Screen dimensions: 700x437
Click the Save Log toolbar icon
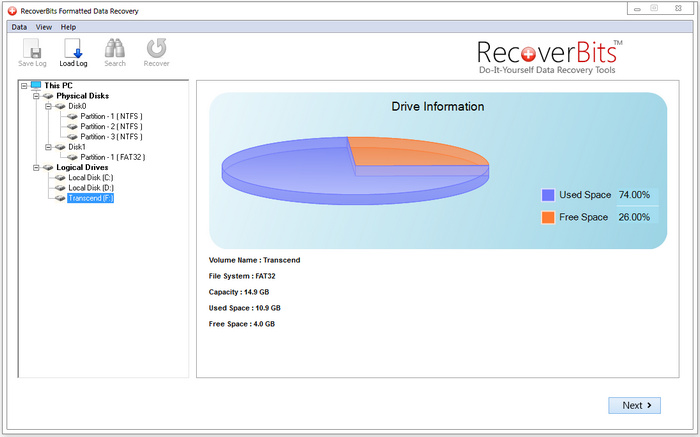pos(32,52)
